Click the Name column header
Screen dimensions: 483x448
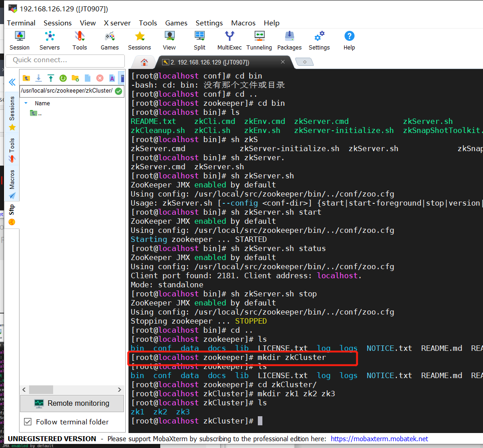pos(42,103)
